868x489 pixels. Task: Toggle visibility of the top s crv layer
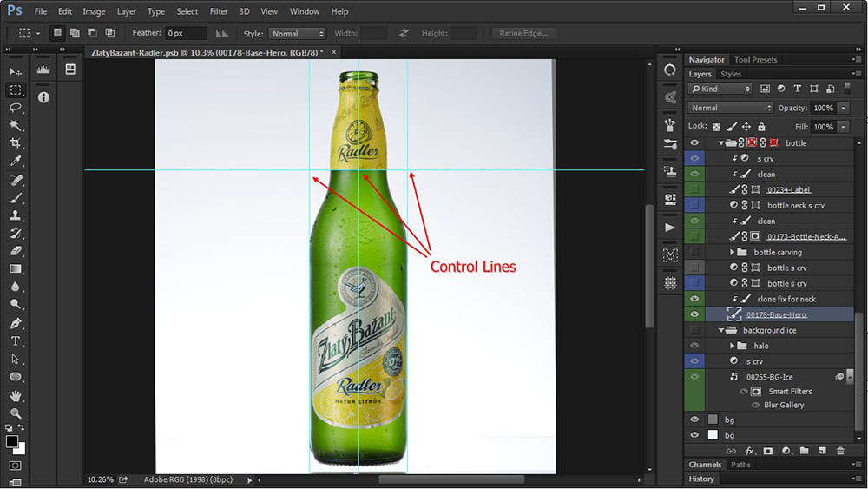point(694,158)
